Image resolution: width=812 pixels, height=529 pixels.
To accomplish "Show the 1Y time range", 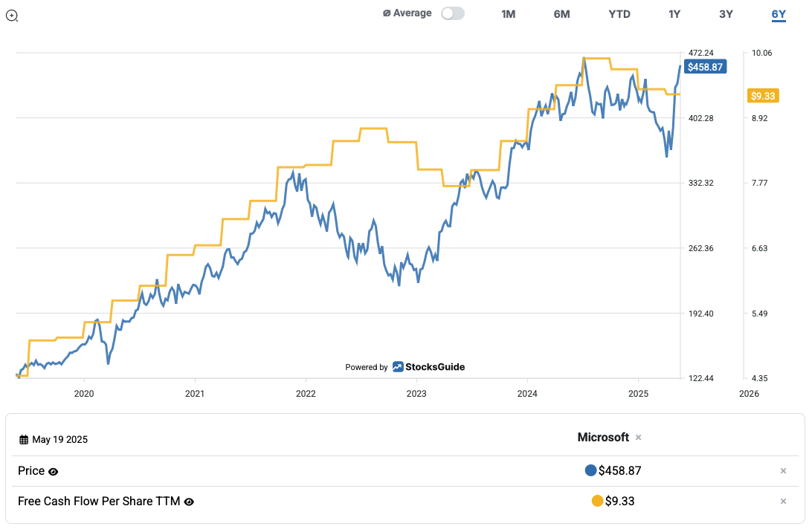I will (674, 14).
